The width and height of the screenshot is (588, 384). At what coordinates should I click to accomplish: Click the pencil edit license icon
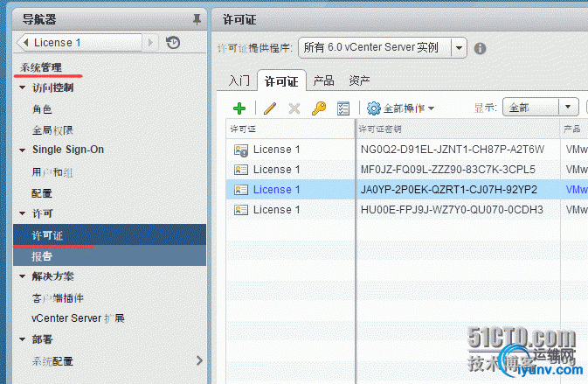(270, 108)
